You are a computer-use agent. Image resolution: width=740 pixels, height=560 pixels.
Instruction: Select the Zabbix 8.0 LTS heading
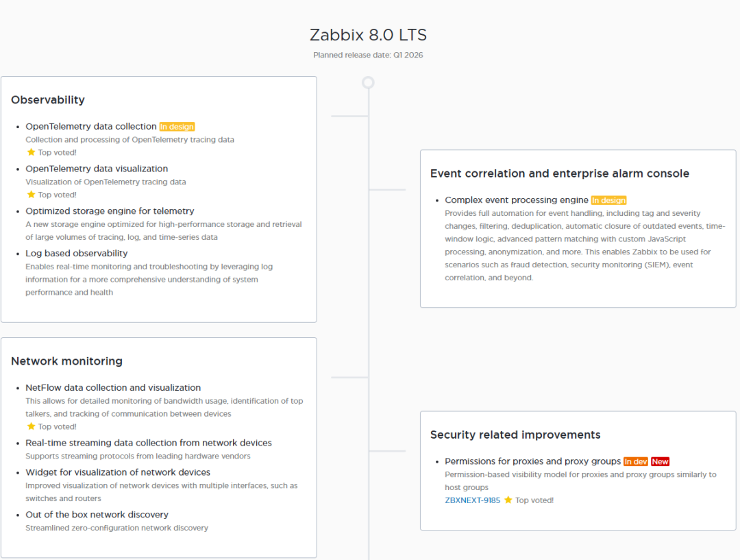[x=368, y=35]
